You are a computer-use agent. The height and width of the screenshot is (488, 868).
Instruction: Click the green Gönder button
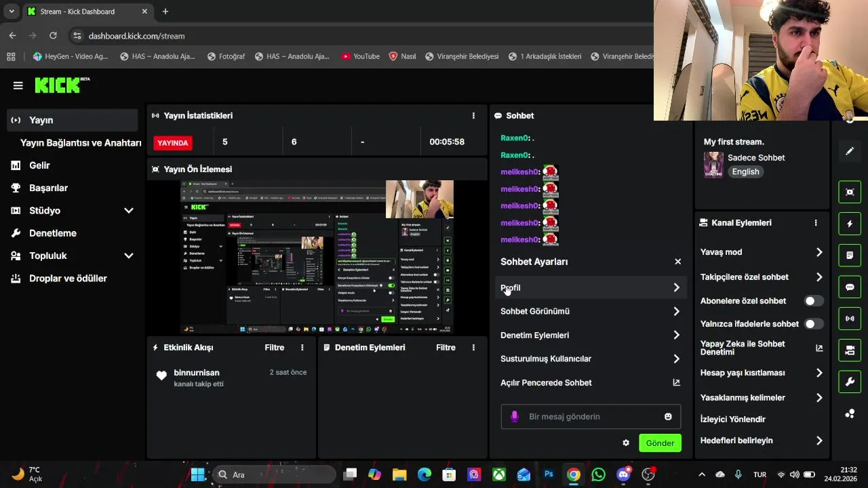(x=660, y=443)
